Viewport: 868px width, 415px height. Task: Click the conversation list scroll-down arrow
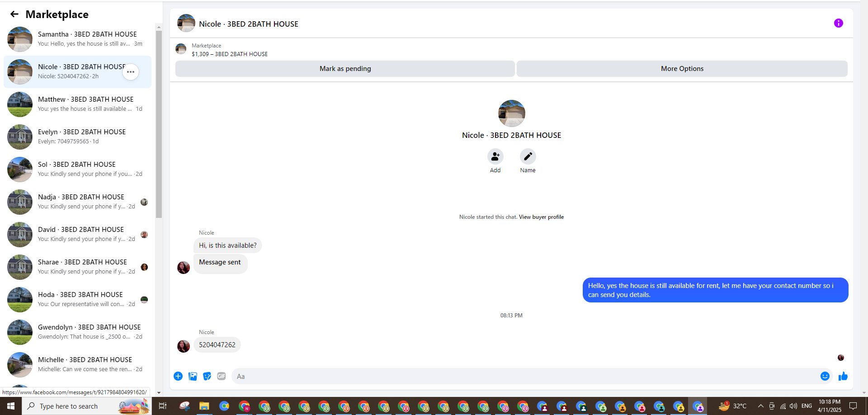[159, 393]
